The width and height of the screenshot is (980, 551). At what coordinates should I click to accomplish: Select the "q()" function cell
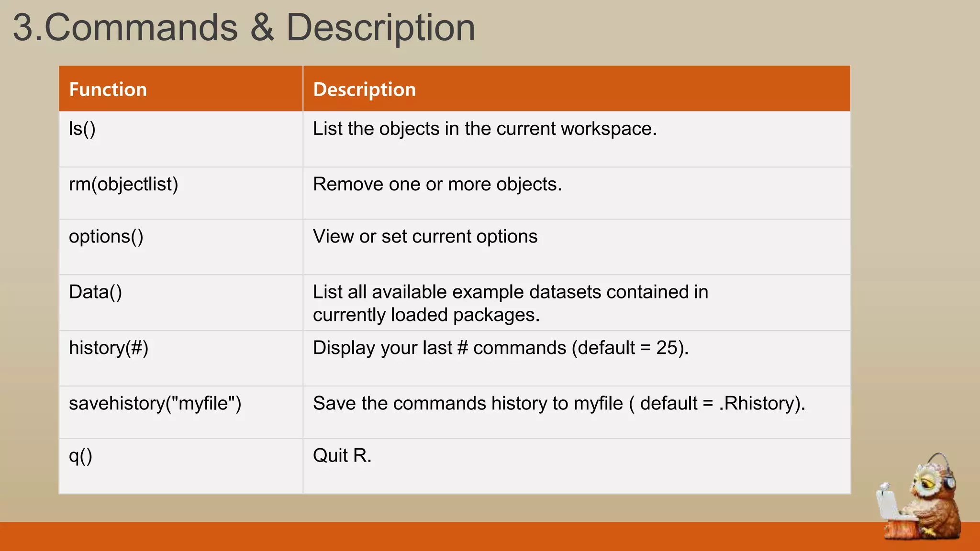click(181, 466)
